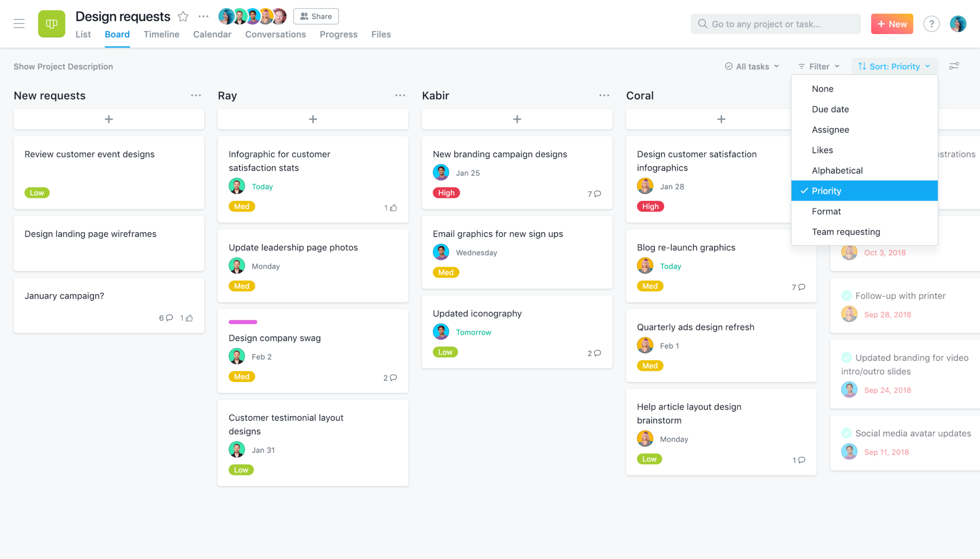
Task: Open the search bar magnifying glass
Action: coord(702,23)
